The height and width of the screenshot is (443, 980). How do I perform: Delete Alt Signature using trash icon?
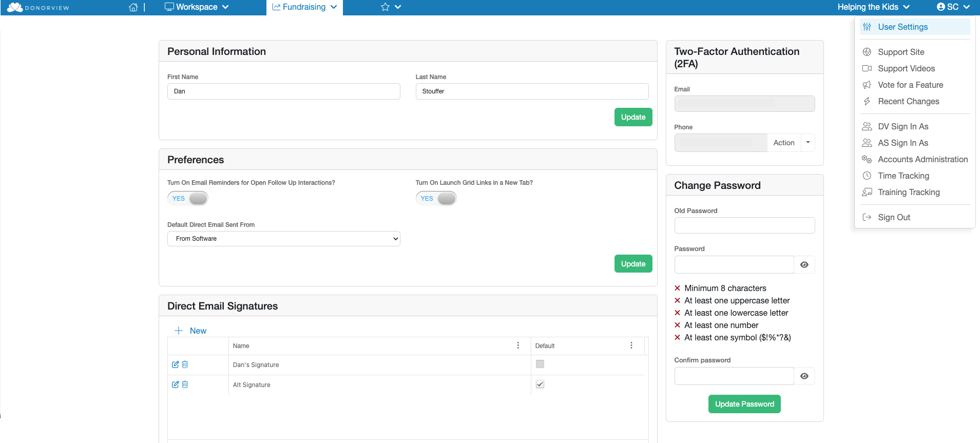pos(185,384)
